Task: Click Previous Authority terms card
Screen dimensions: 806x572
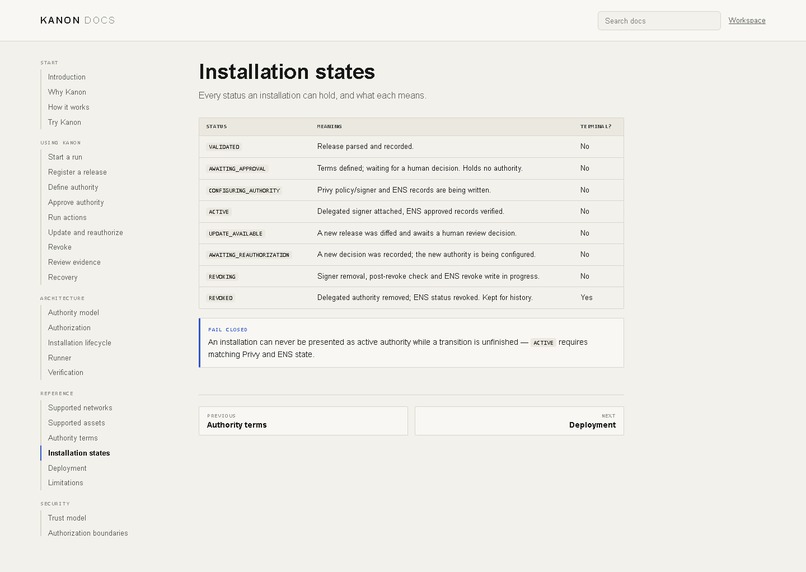Action: [x=303, y=421]
